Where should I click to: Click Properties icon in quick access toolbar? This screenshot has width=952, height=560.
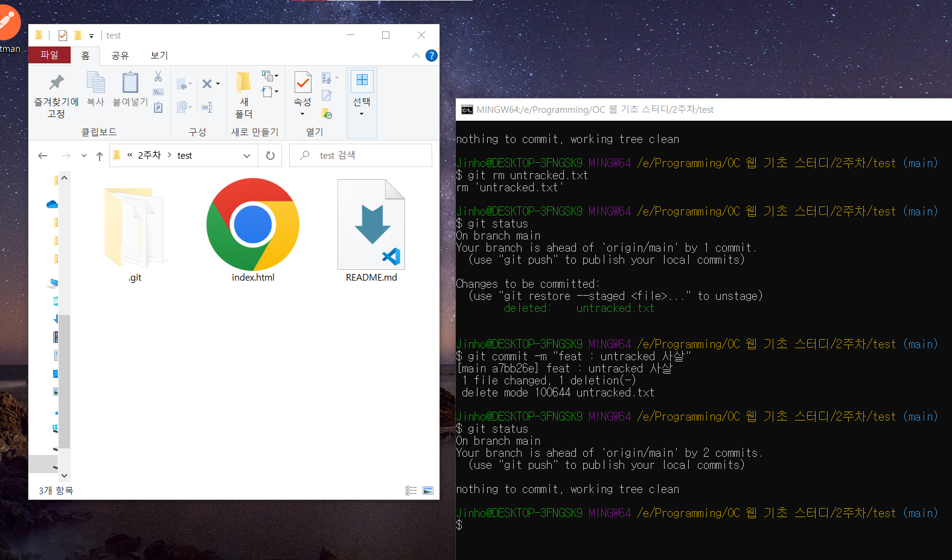click(63, 36)
